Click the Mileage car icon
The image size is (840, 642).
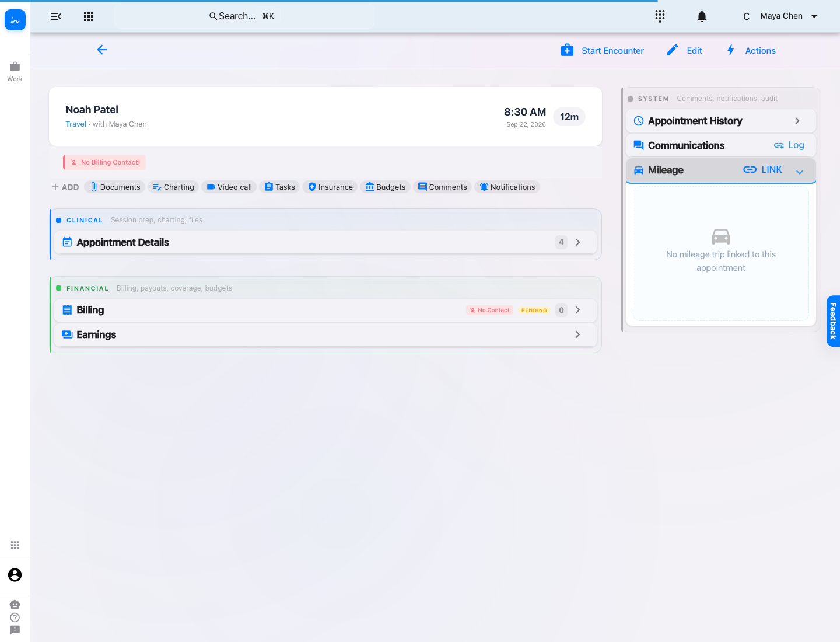tap(639, 170)
